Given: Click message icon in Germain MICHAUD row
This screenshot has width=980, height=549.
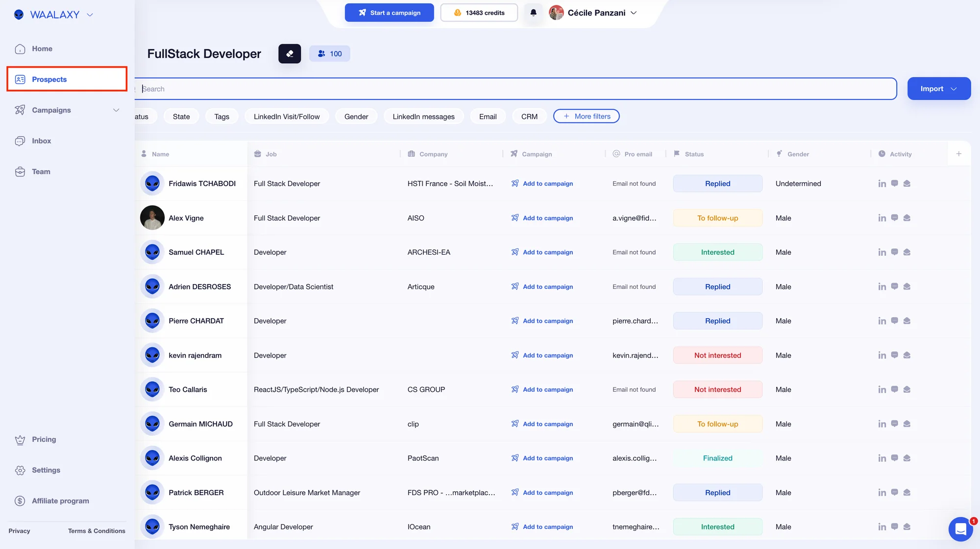Looking at the screenshot, I should [x=894, y=424].
